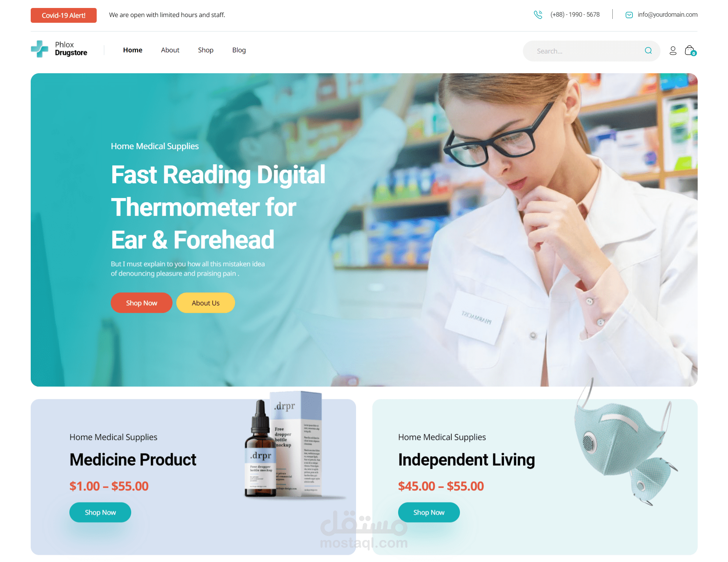Click the Covid-19 Alert! badge

[x=64, y=15]
